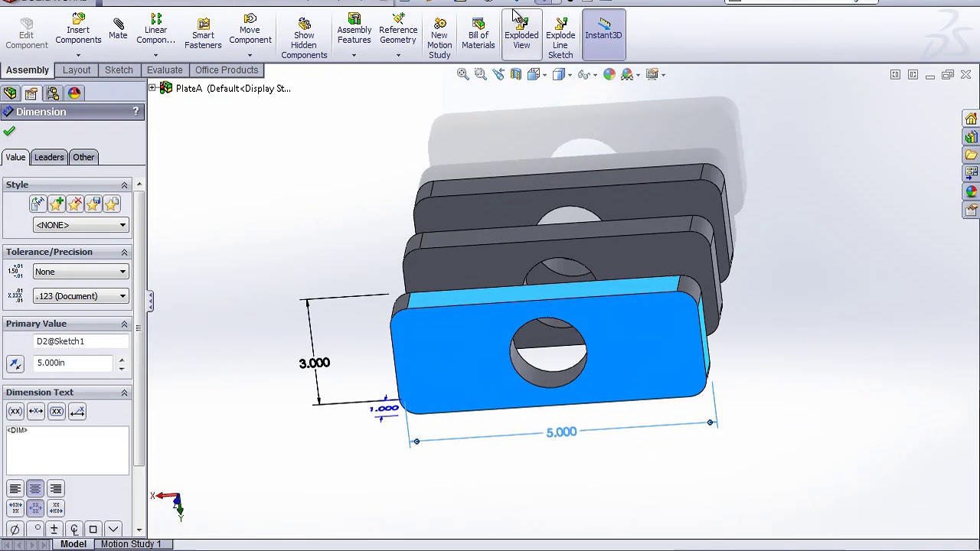The width and height of the screenshot is (980, 551).
Task: Start a New Motion Study
Action: [x=439, y=38]
